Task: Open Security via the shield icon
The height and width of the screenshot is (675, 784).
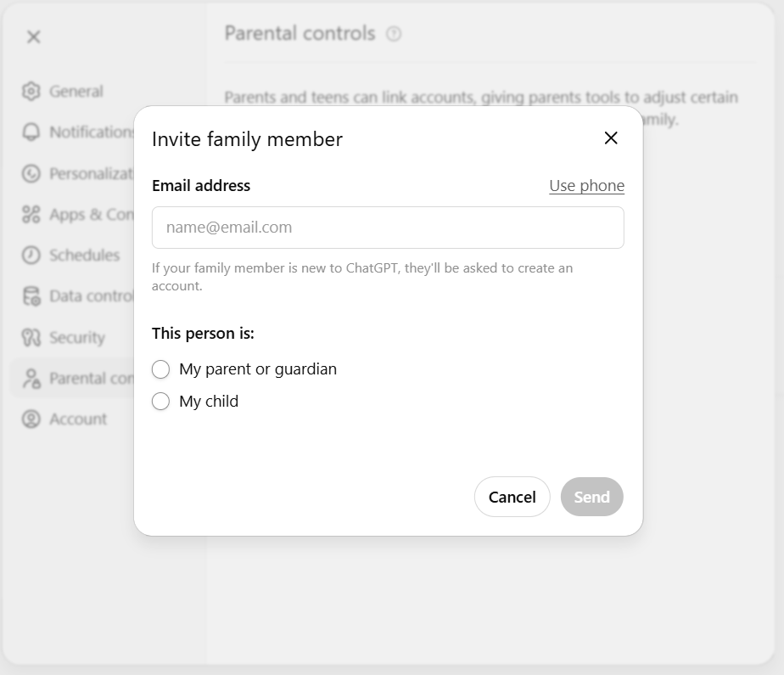Action: pyautogui.click(x=31, y=336)
